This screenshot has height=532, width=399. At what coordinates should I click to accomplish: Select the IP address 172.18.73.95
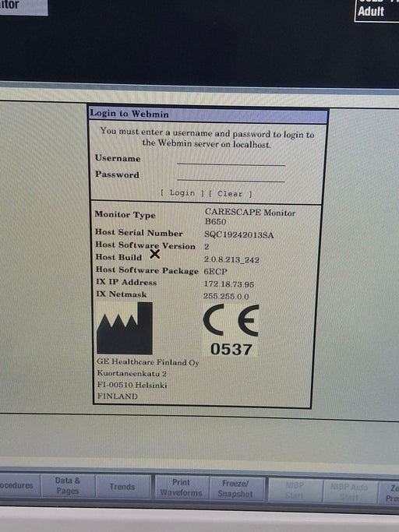click(x=229, y=284)
